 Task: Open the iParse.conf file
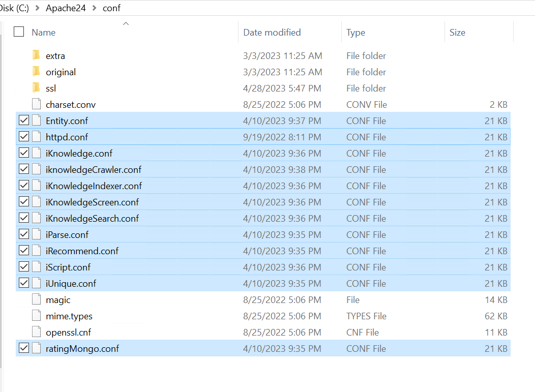[67, 234]
